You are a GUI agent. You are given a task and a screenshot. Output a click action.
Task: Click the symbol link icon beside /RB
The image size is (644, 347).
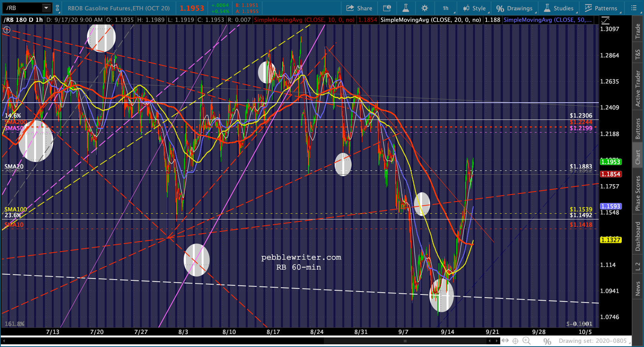pyautogui.click(x=58, y=8)
